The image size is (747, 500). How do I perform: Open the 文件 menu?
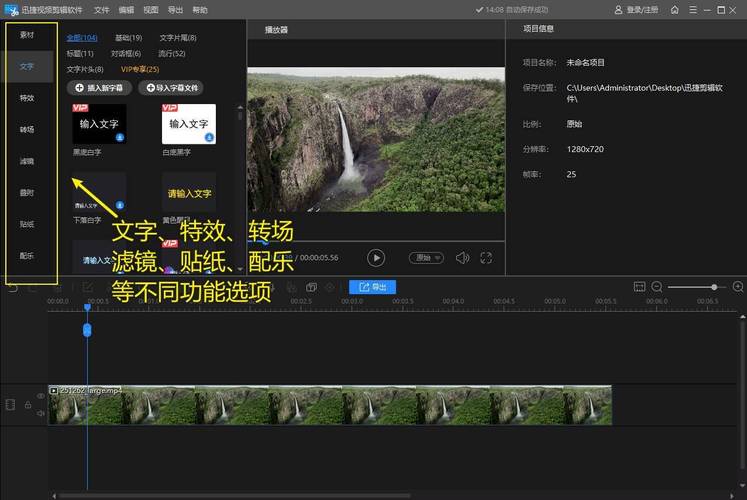point(102,9)
